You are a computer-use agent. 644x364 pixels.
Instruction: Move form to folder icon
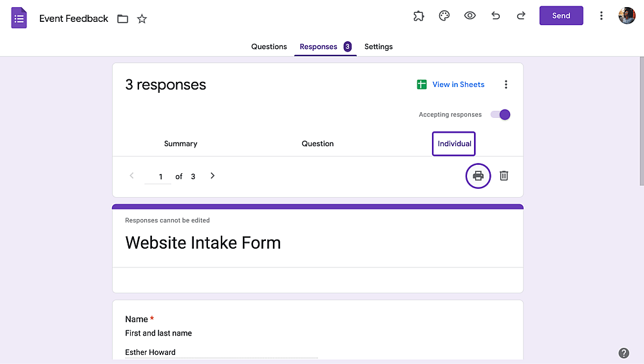click(122, 19)
